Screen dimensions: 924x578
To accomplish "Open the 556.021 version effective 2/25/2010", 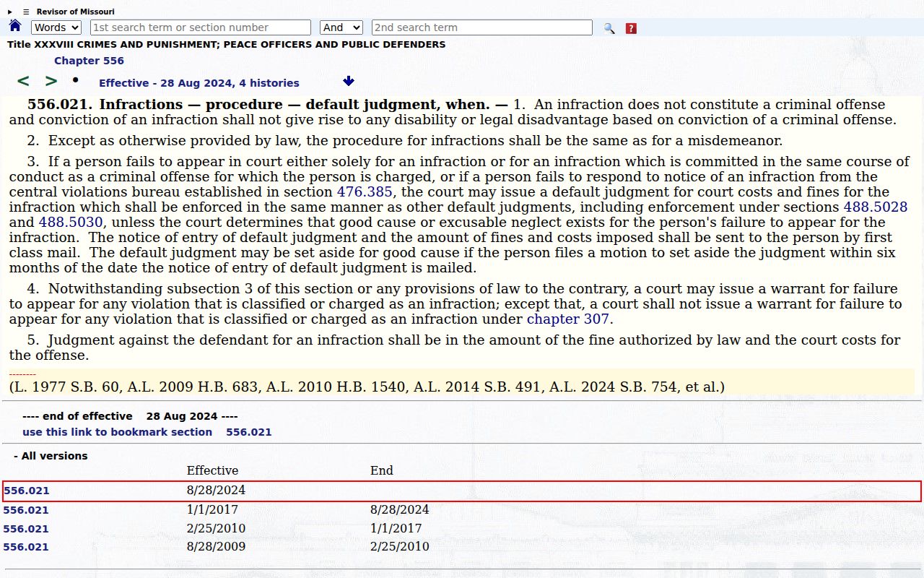I will 26,529.
